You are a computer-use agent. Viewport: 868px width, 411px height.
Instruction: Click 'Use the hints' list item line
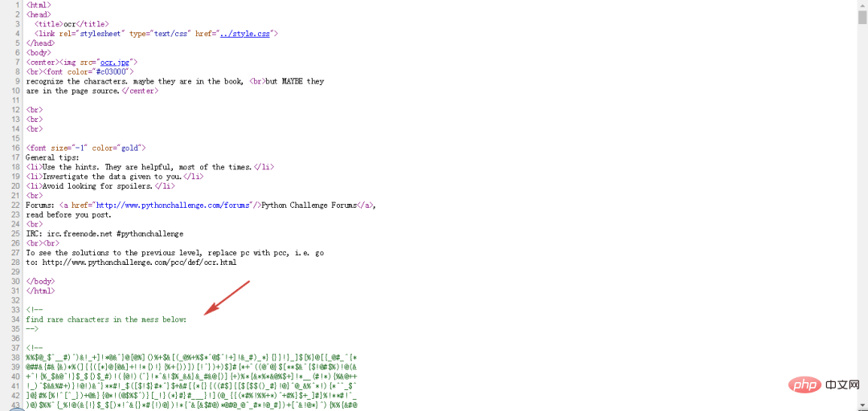click(149, 167)
